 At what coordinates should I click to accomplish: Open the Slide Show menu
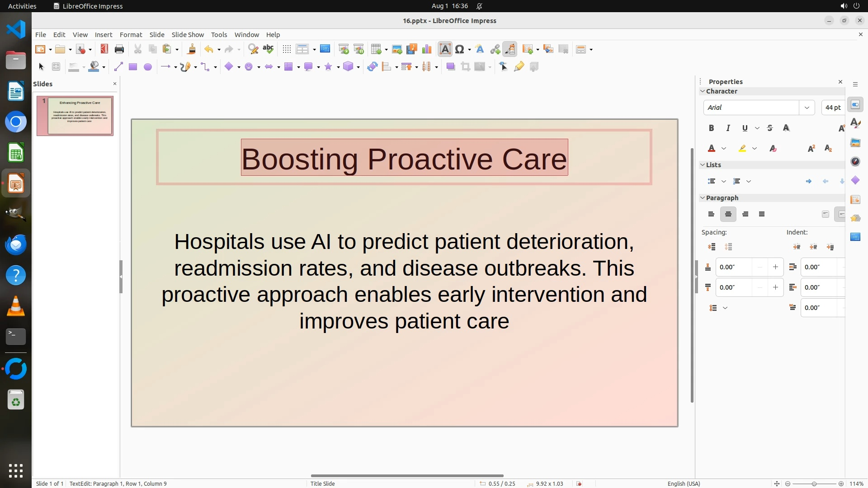tap(187, 35)
